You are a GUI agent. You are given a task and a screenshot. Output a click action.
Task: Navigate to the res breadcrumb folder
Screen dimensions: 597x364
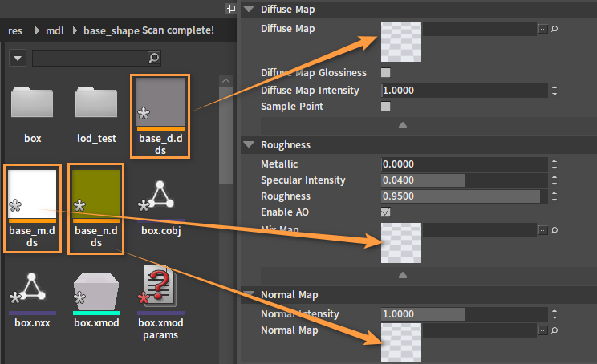tap(15, 30)
